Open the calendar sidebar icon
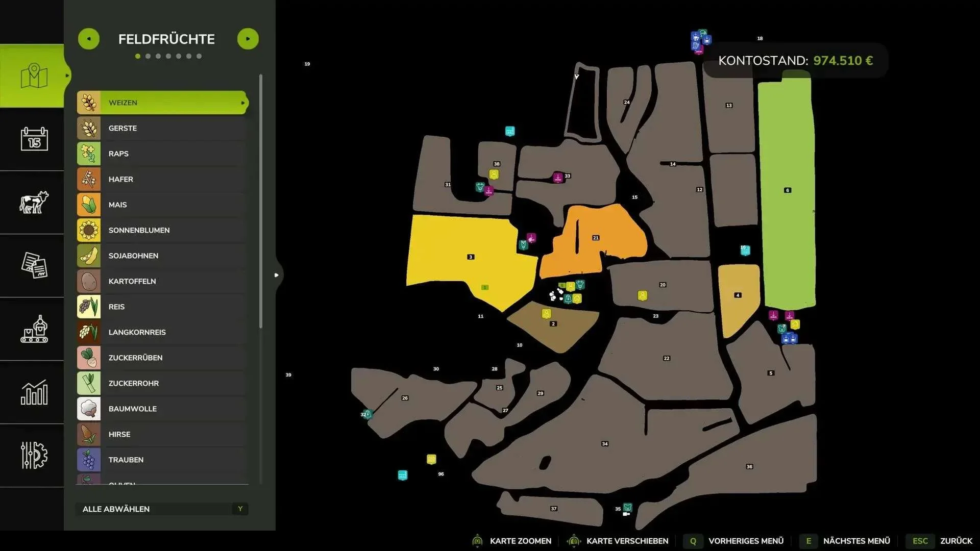The image size is (980, 551). click(x=34, y=139)
